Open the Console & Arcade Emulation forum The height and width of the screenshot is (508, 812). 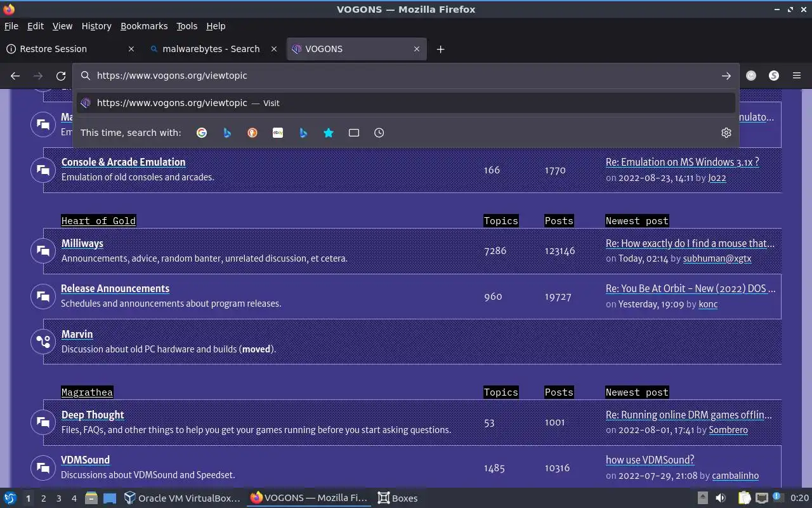tap(123, 162)
